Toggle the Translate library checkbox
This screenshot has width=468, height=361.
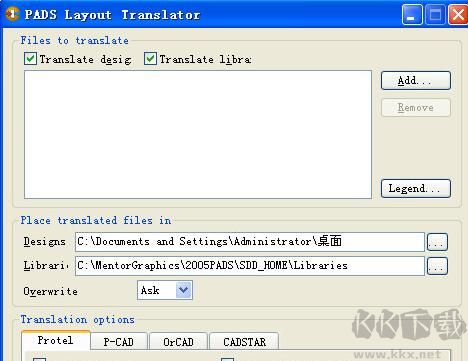[150, 59]
